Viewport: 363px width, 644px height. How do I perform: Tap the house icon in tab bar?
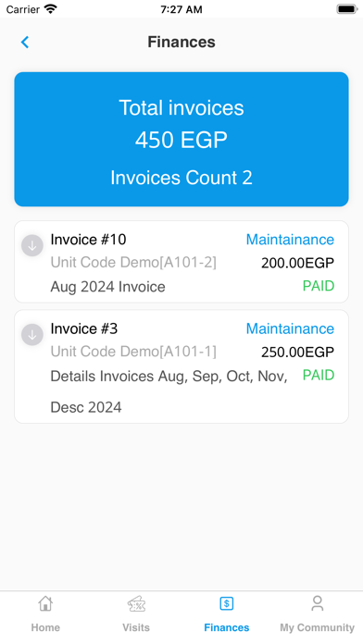coord(45,603)
